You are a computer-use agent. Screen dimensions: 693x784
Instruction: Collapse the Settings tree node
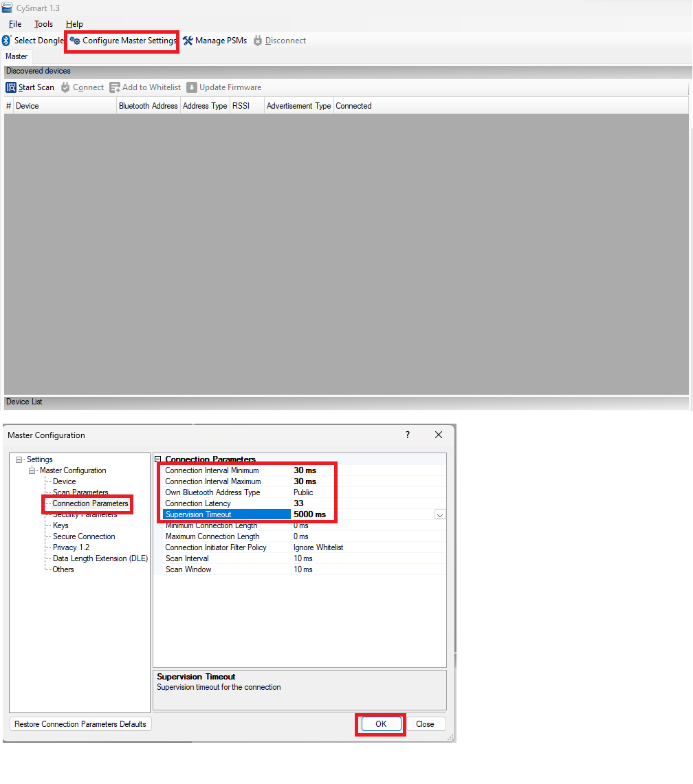[19, 459]
